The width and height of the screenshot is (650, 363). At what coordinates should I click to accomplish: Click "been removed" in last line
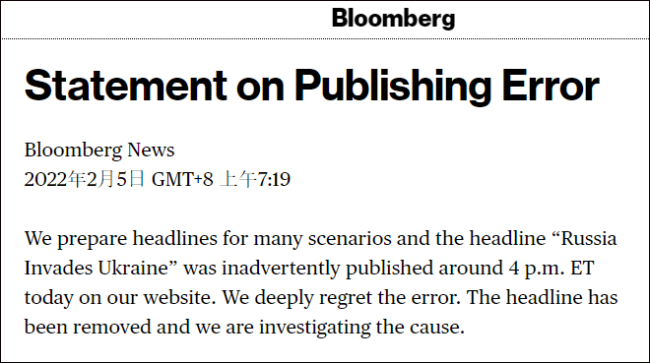88,328
